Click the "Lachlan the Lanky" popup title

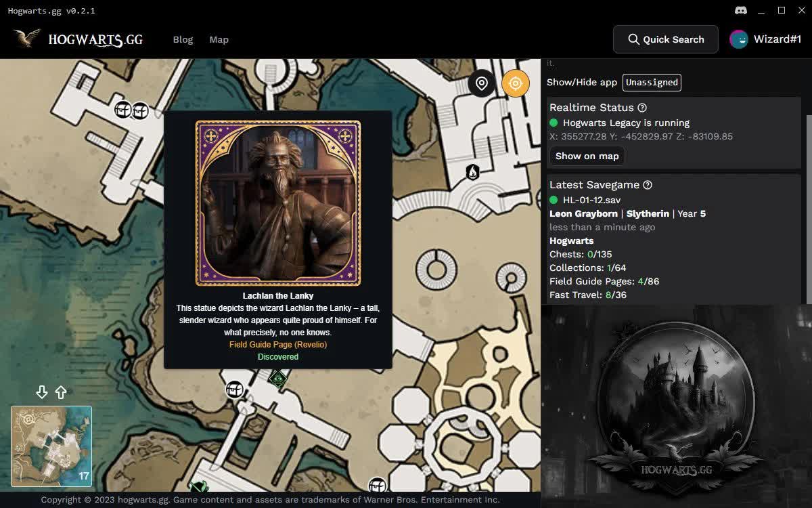tap(278, 296)
